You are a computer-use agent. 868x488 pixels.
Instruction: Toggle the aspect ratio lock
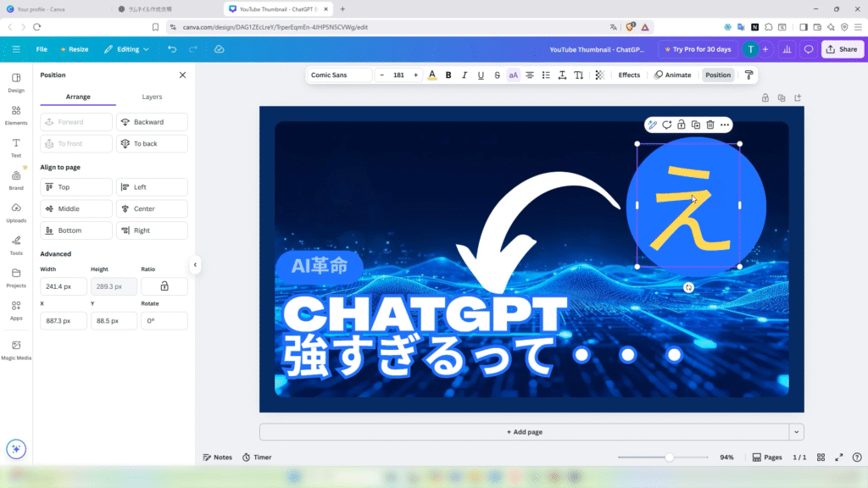[164, 286]
